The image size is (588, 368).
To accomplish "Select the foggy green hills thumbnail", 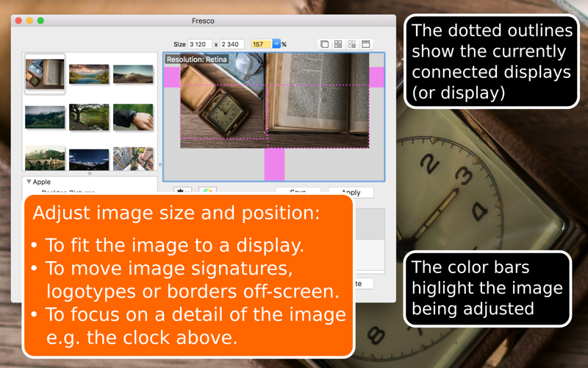I will tap(45, 117).
